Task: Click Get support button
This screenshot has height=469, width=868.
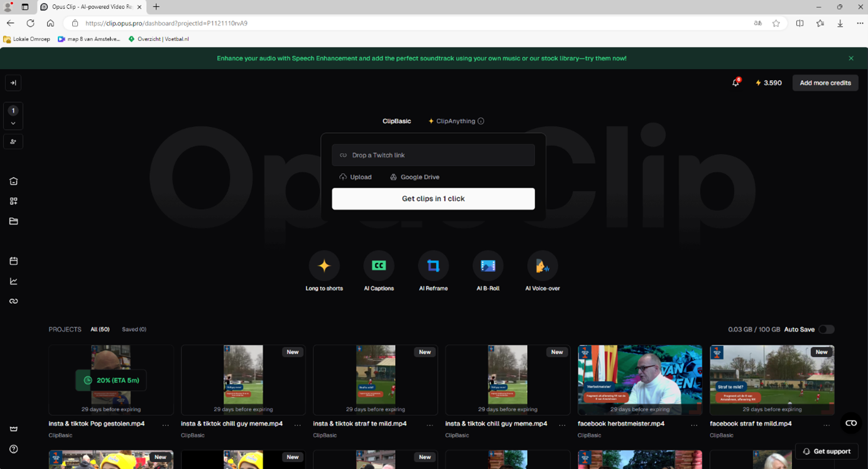Action: pos(827,451)
